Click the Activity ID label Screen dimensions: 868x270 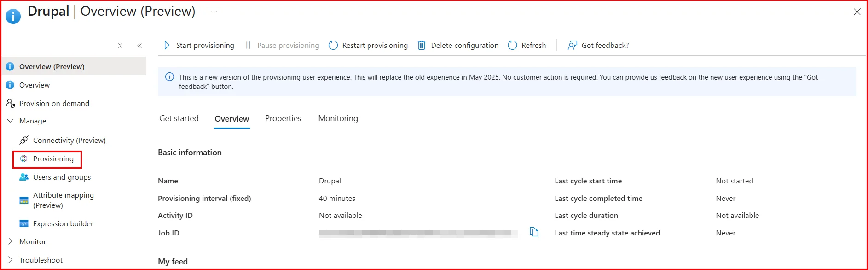175,215
